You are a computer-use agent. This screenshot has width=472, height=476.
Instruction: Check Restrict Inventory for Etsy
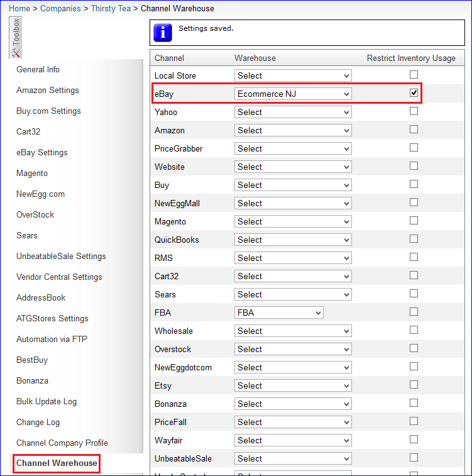click(414, 385)
